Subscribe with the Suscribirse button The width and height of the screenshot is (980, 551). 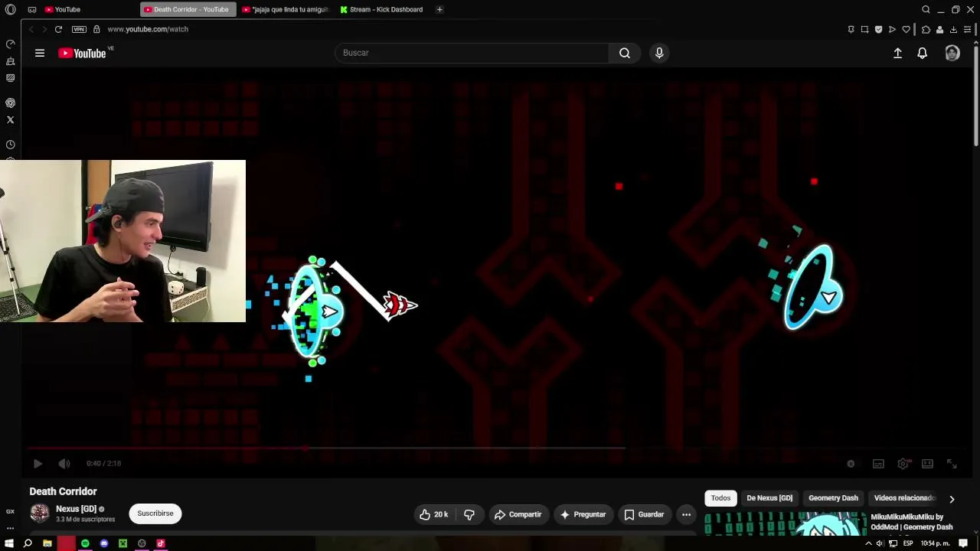[x=155, y=514]
